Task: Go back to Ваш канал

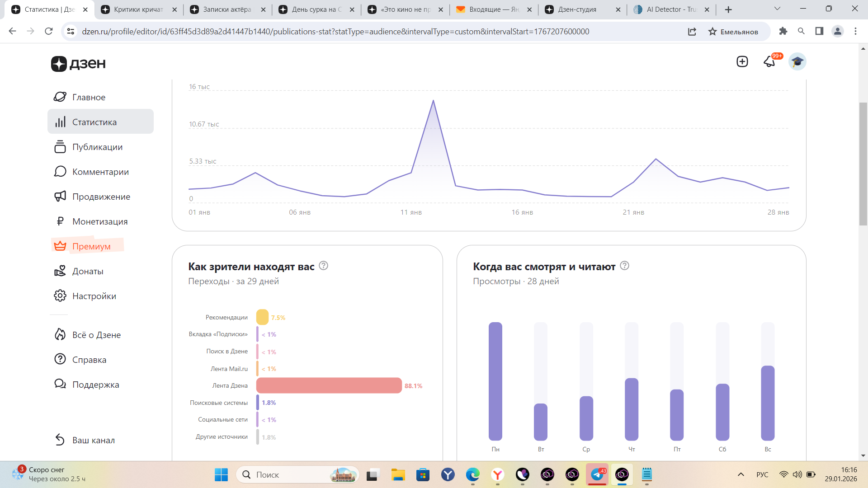Action: coord(93,440)
